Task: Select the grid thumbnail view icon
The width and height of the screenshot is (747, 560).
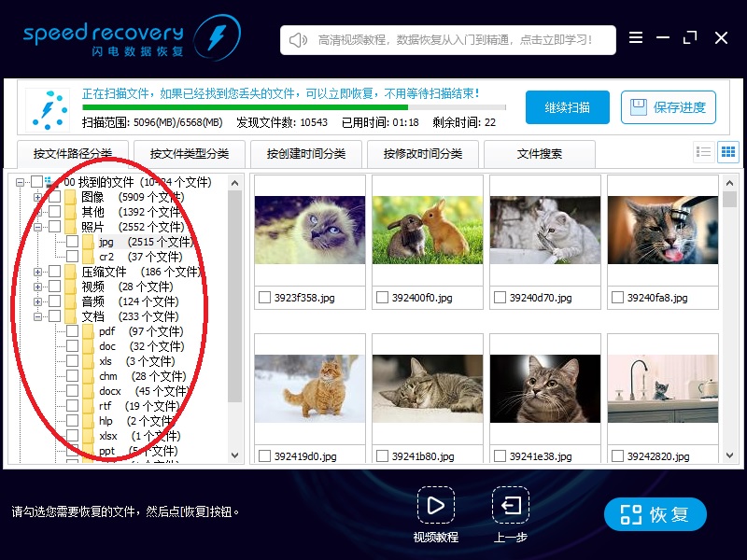Action: (727, 151)
